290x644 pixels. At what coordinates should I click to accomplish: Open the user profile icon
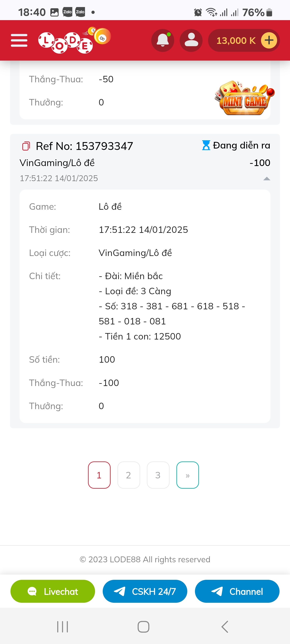pyautogui.click(x=191, y=40)
